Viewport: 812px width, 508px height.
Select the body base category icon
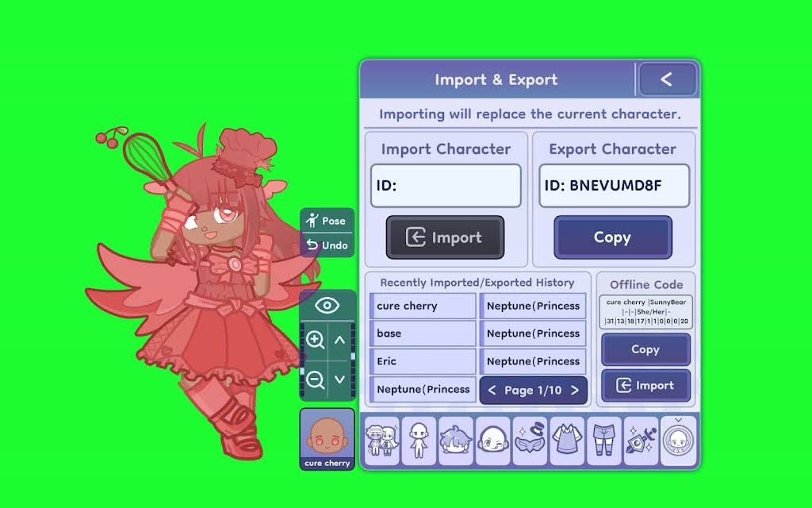tap(419, 441)
